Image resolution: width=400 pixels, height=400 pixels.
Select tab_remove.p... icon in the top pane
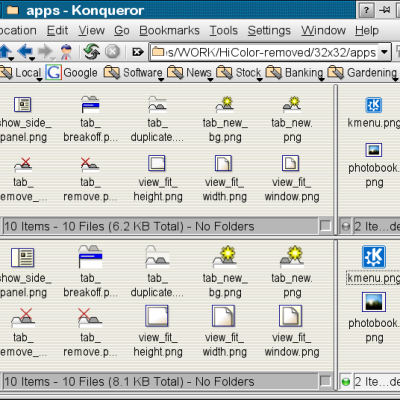[90, 164]
